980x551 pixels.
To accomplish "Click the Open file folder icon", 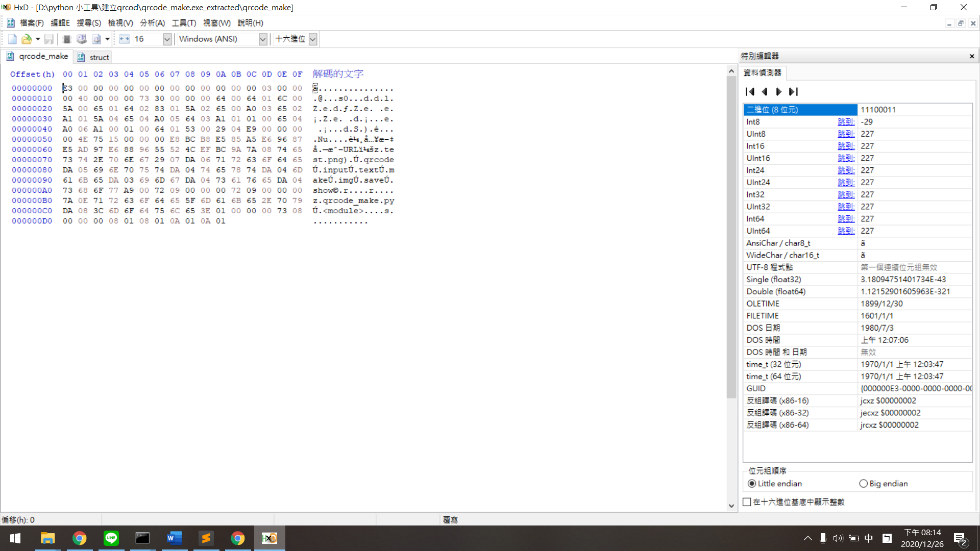I will [27, 39].
